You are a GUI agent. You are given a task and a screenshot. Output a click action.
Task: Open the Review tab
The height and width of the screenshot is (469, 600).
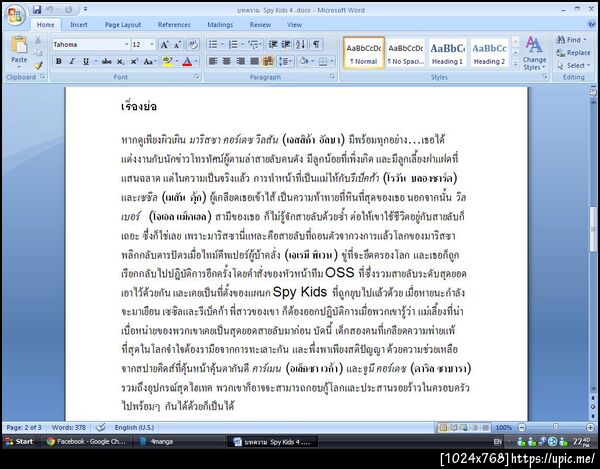[x=260, y=25]
